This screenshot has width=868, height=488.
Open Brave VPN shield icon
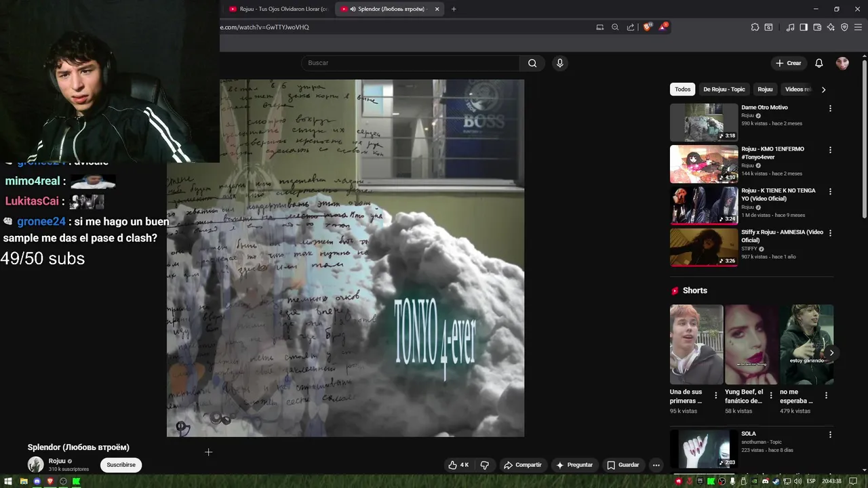tap(844, 27)
